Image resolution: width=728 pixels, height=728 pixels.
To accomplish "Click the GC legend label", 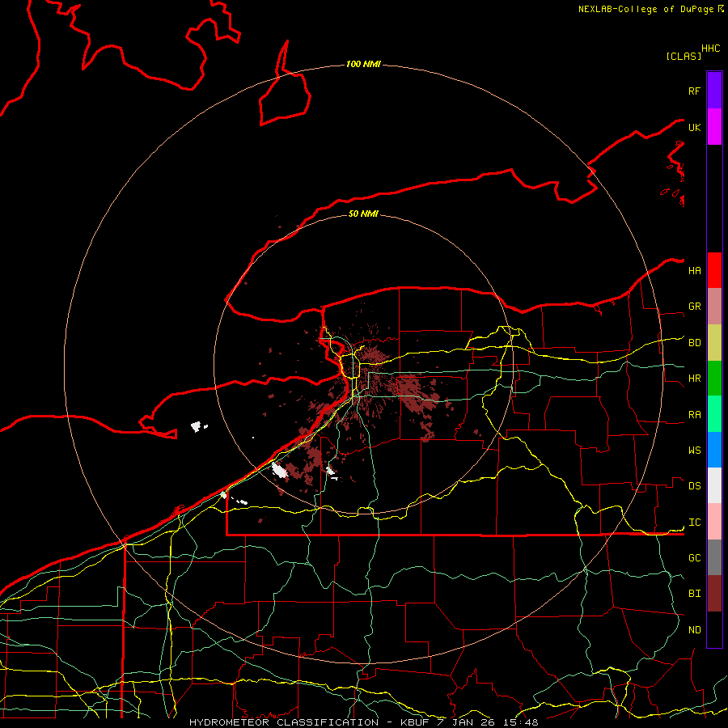I will point(694,558).
